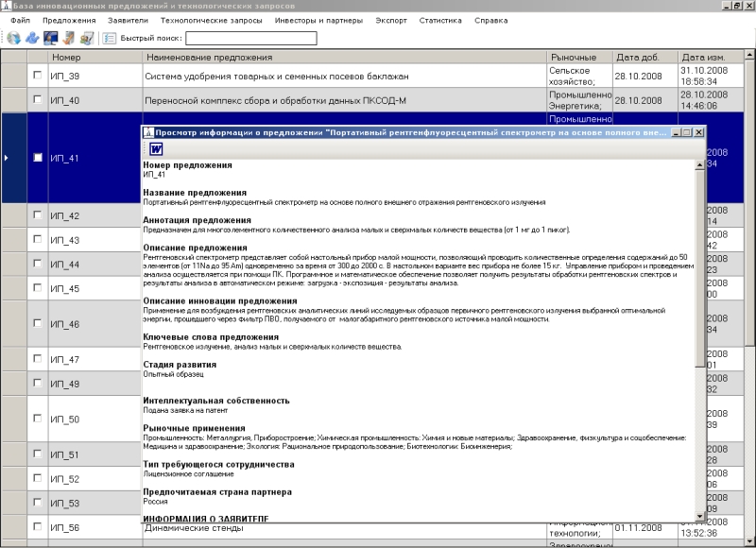This screenshot has width=756, height=548.
Task: Open the Заявители menu
Action: pyautogui.click(x=128, y=20)
